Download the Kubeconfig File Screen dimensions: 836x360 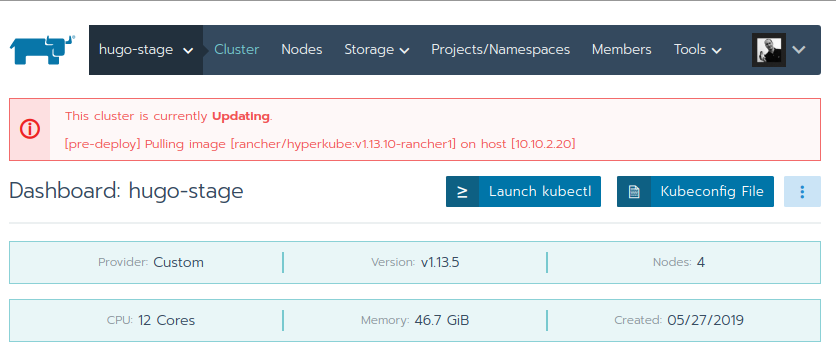(x=695, y=191)
